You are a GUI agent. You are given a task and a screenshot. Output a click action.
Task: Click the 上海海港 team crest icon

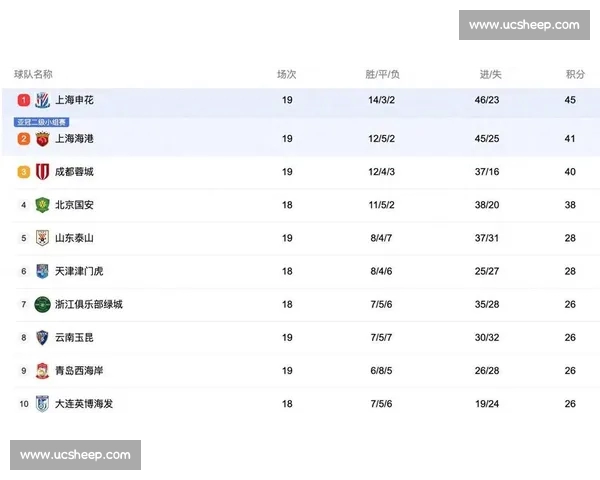click(42, 138)
